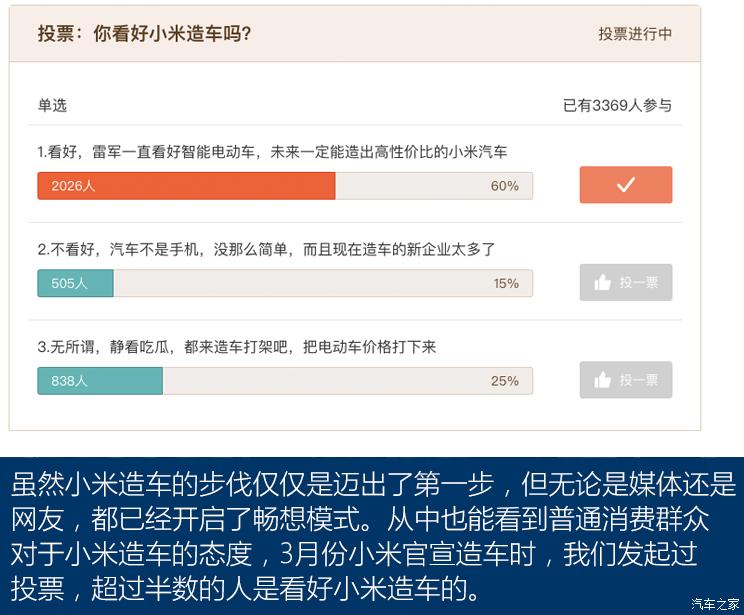
Task: Select option 2 不看好 answer text
Action: coord(266,249)
